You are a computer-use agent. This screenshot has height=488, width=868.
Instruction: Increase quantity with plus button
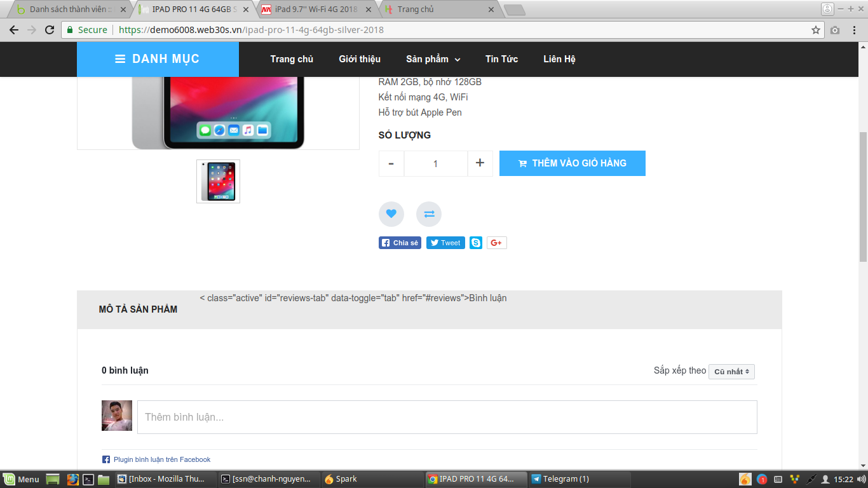coord(480,163)
